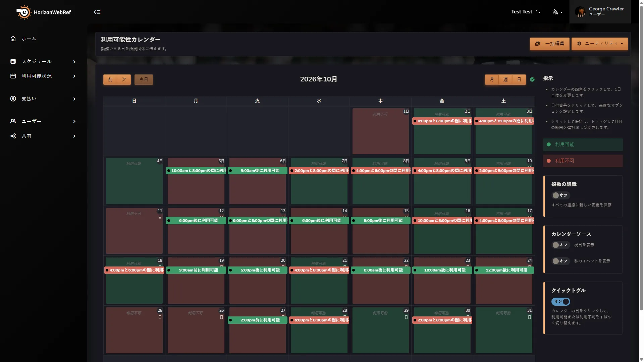Image resolution: width=644 pixels, height=362 pixels.
Task: Expand the ユーザー submenu chevron
Action: [x=74, y=122]
